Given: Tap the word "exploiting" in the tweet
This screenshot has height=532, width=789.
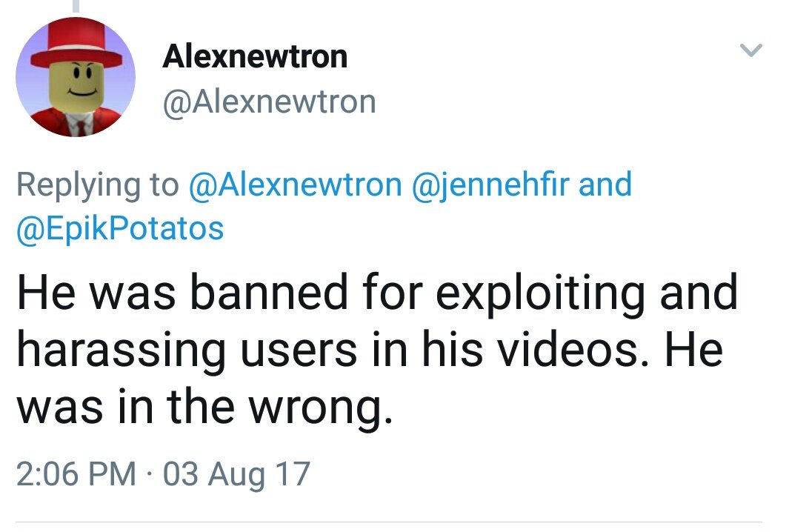Looking at the screenshot, I should tap(540, 295).
